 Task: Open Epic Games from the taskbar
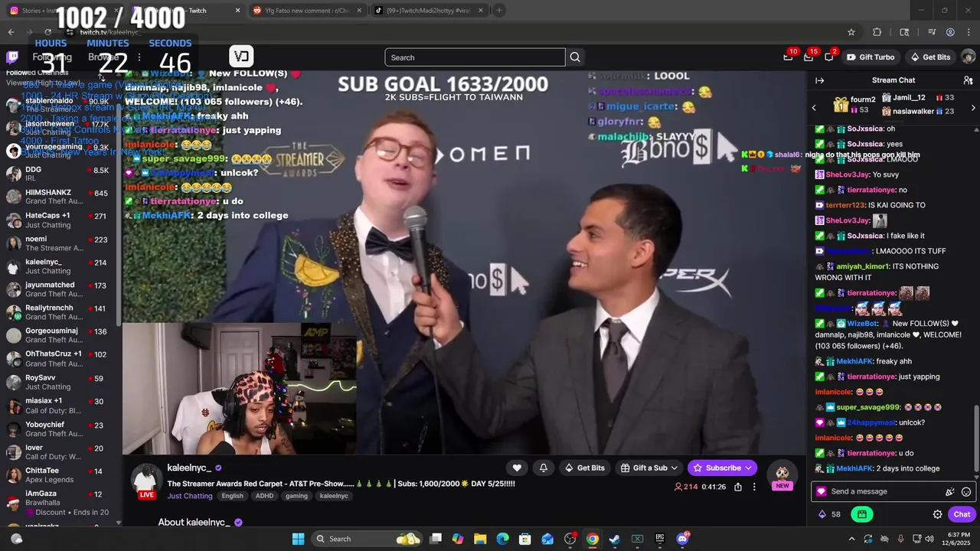[x=659, y=539]
